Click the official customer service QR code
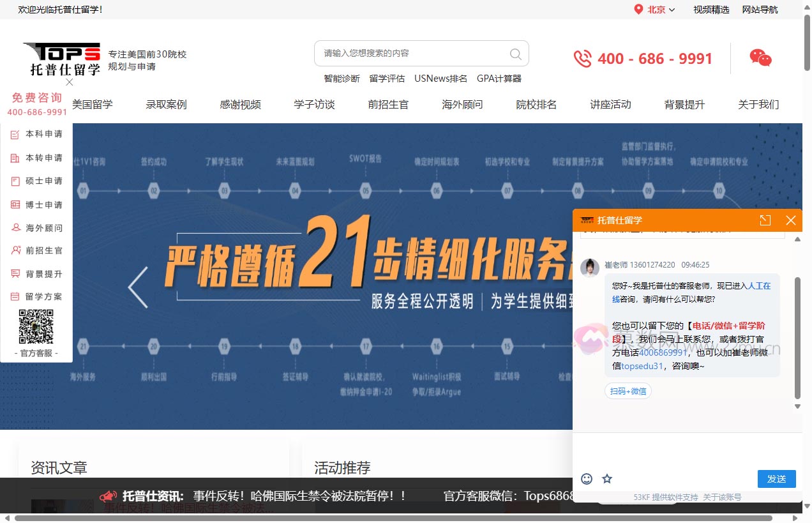 click(36, 328)
